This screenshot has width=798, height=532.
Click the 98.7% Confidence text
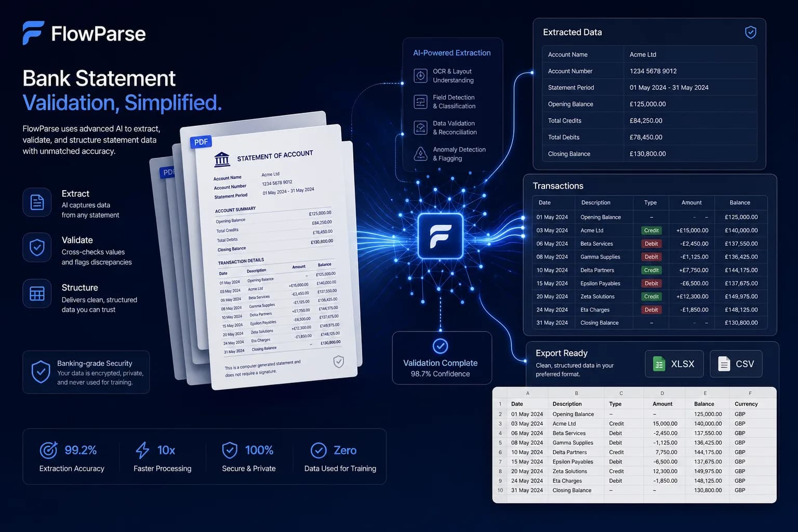pyautogui.click(x=440, y=374)
